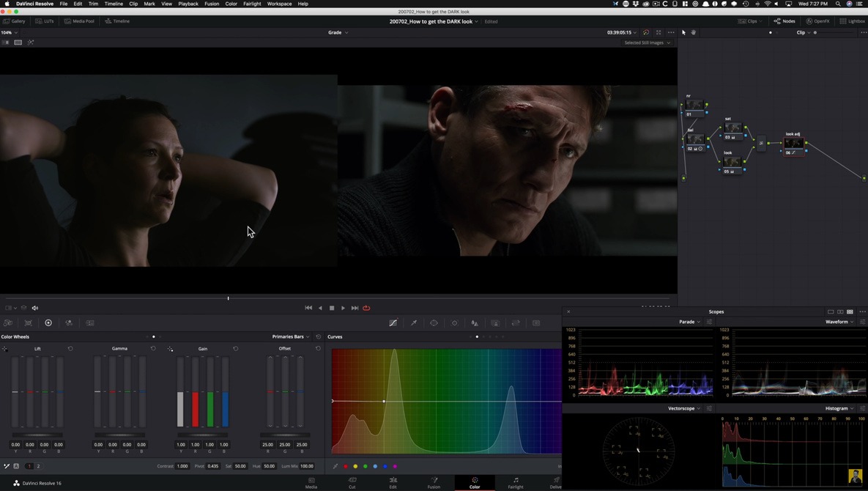Mute the viewer audio
The width and height of the screenshot is (868, 491).
pos(35,308)
